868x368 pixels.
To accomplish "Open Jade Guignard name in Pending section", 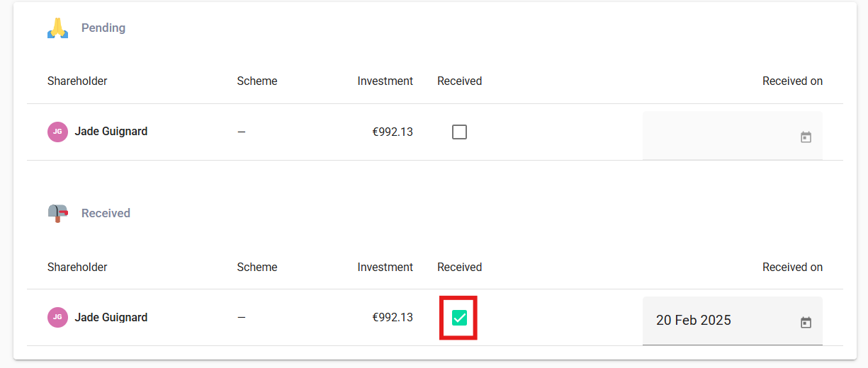I will pos(111,132).
